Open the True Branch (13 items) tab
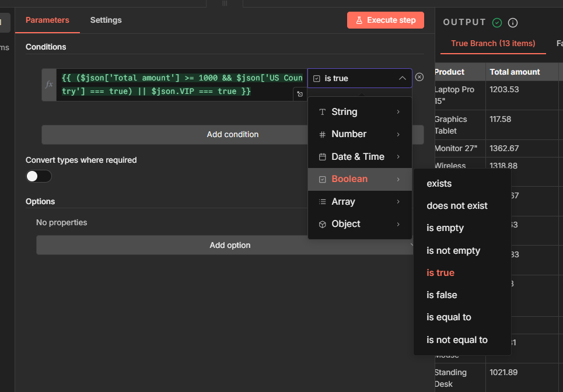 pos(493,43)
